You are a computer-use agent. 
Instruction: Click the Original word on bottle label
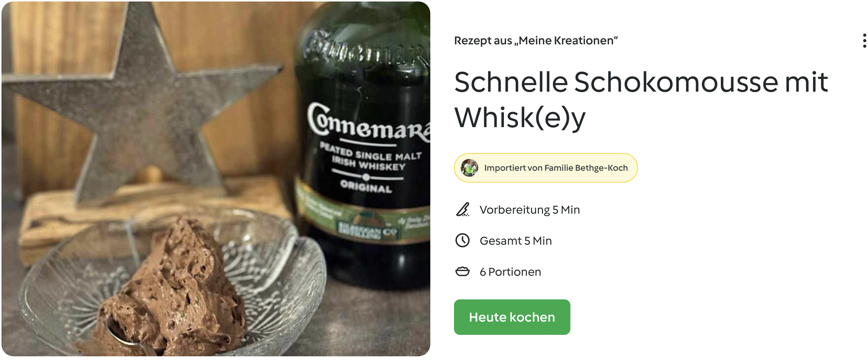pos(366,186)
